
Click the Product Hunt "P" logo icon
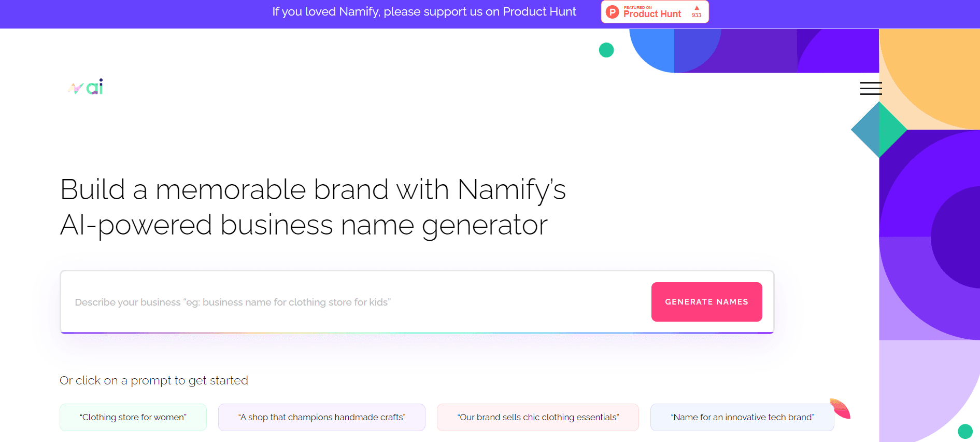coord(612,11)
